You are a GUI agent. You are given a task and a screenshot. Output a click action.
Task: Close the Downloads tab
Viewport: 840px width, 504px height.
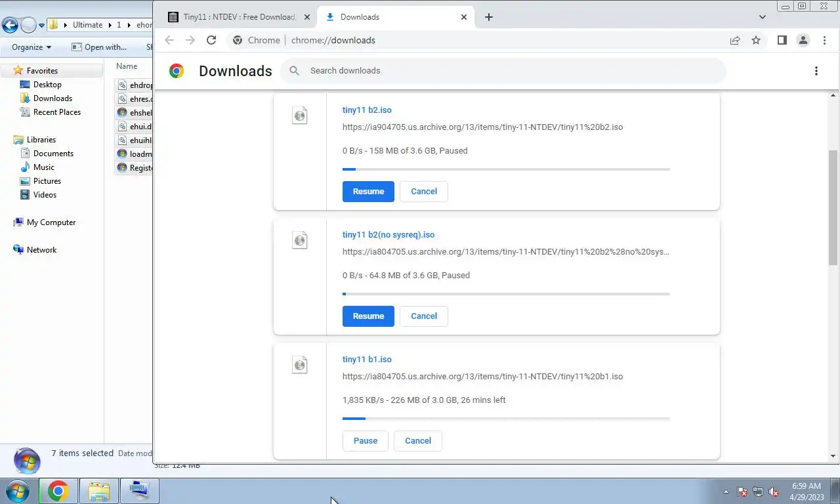click(464, 17)
